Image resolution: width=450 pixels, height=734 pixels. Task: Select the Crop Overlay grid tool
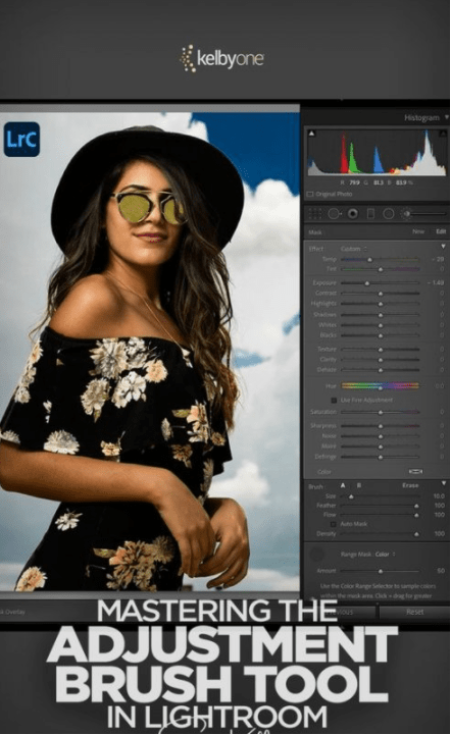[315, 214]
